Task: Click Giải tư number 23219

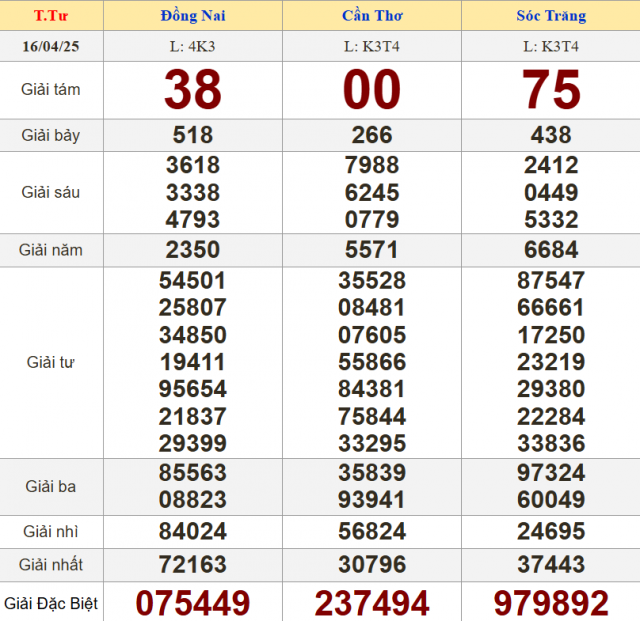Action: tap(551, 362)
